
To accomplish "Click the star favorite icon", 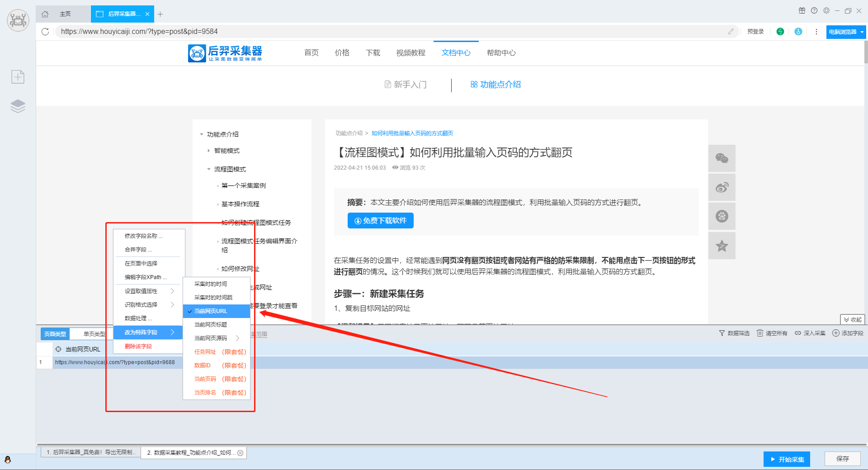I will [x=722, y=246].
